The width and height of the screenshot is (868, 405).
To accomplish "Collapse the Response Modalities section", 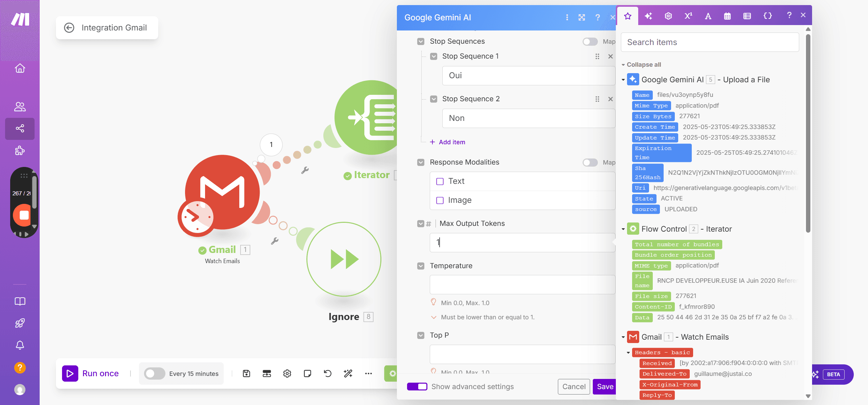I will pos(421,163).
